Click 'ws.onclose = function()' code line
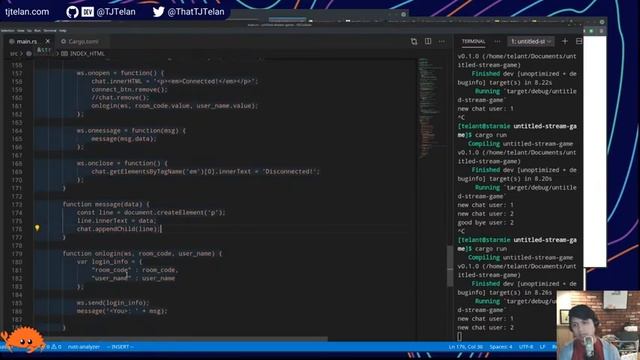 point(122,163)
